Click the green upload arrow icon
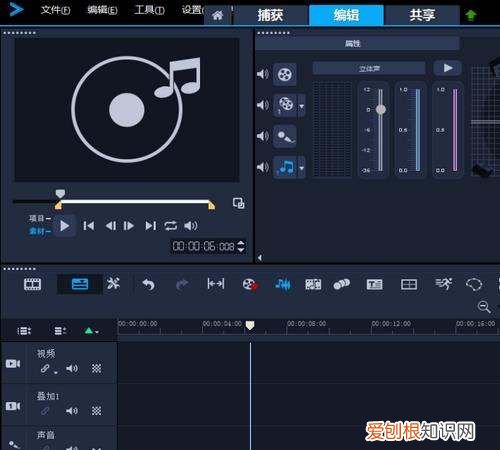Screen dimensions: 500x450 coord(471,15)
